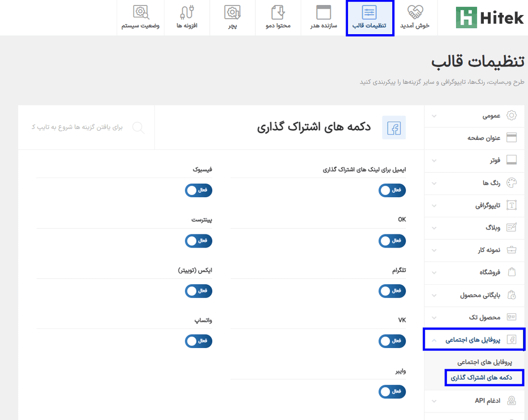Turn off the تلگرام share switch
528x420 pixels.
[392, 291]
